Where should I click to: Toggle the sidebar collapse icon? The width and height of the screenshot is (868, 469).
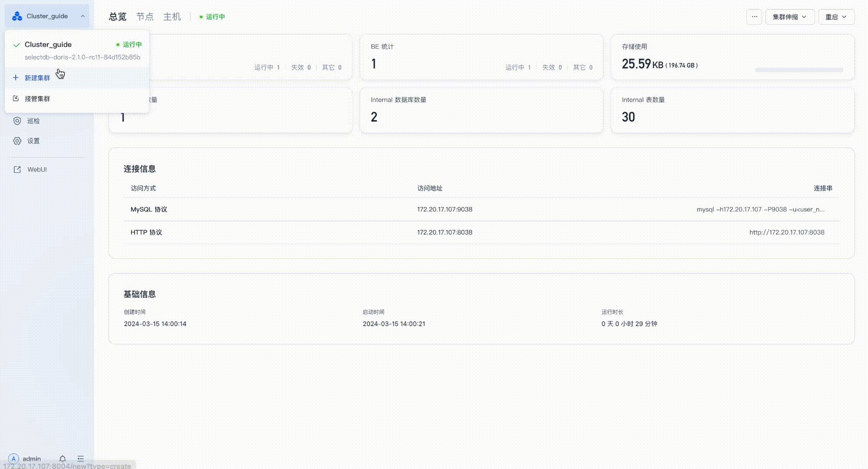click(81, 459)
